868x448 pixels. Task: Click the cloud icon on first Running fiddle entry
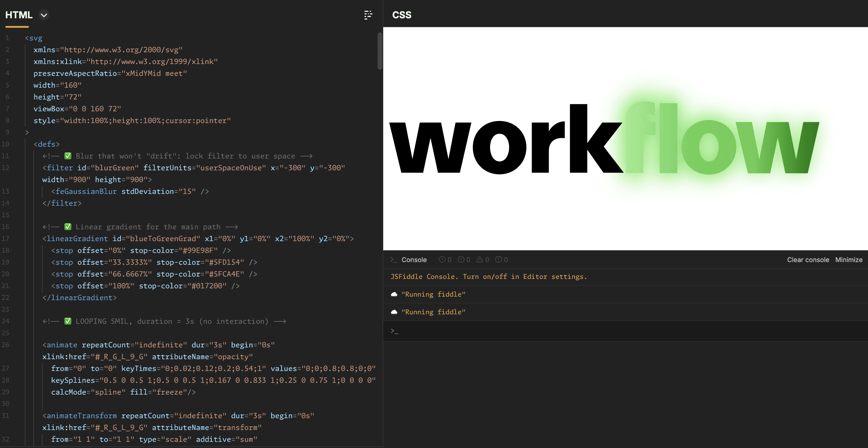[x=394, y=294]
